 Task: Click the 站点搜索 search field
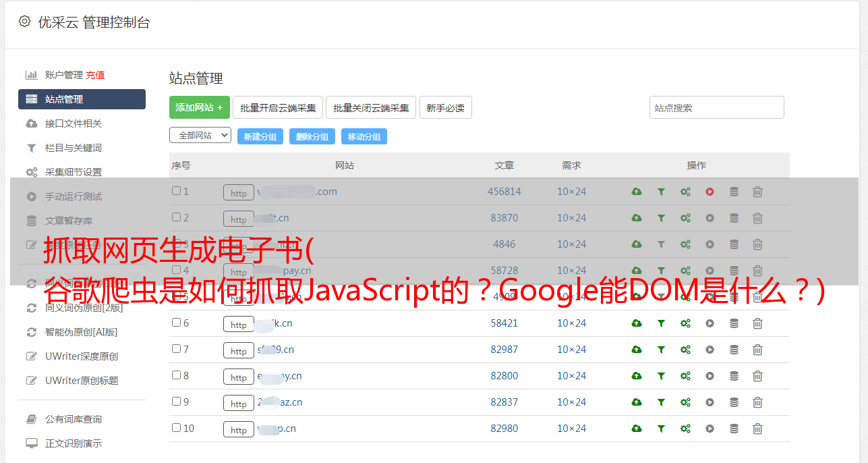(716, 107)
